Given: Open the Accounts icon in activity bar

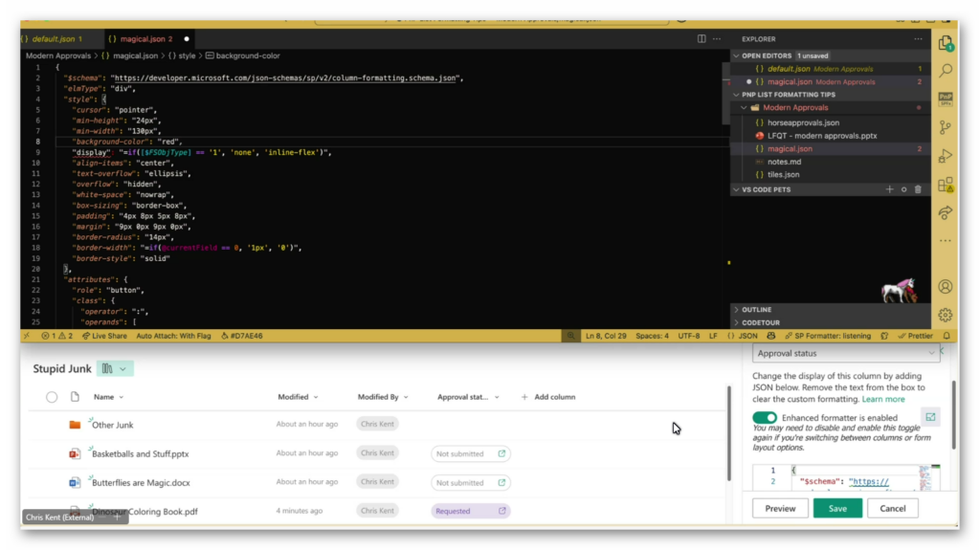Looking at the screenshot, I should click(x=946, y=287).
